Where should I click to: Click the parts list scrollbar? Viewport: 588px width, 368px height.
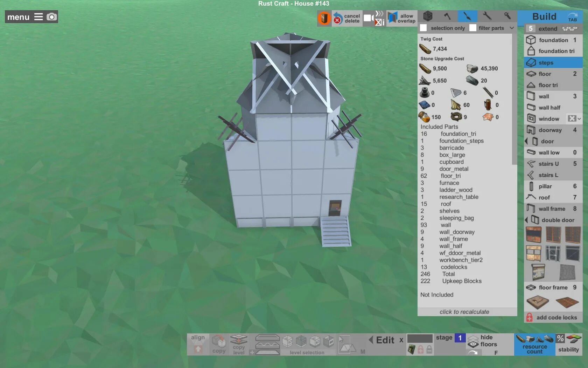514,99
